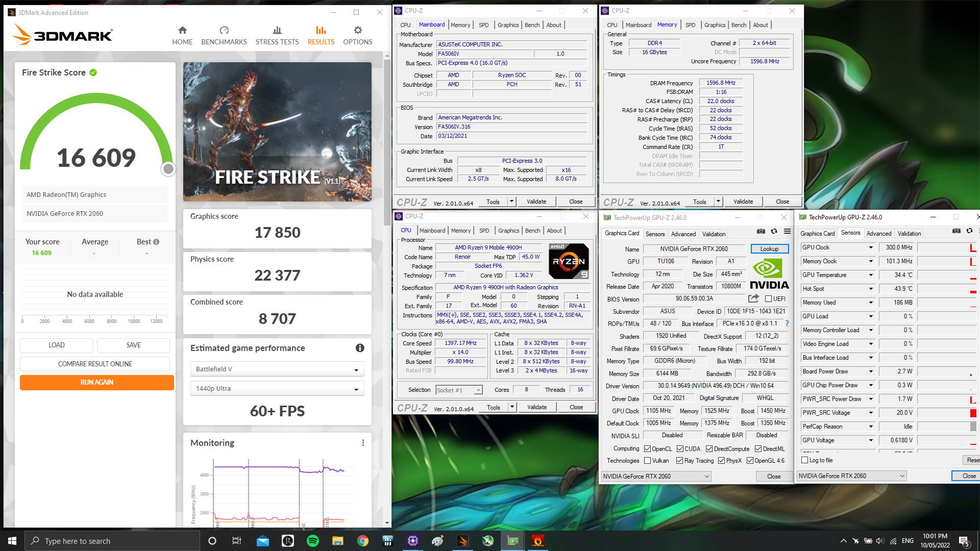Open Monitoring panel three-dot menu

pos(363,443)
